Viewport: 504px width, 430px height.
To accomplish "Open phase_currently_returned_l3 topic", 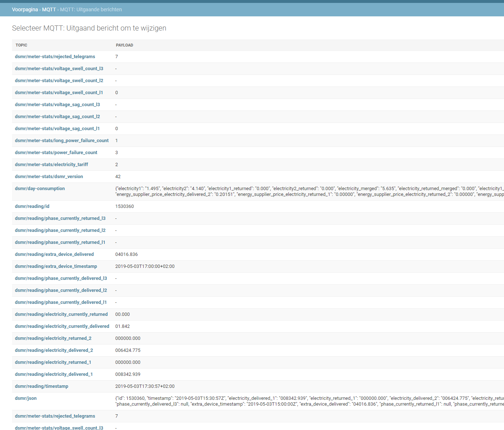I will click(60, 218).
